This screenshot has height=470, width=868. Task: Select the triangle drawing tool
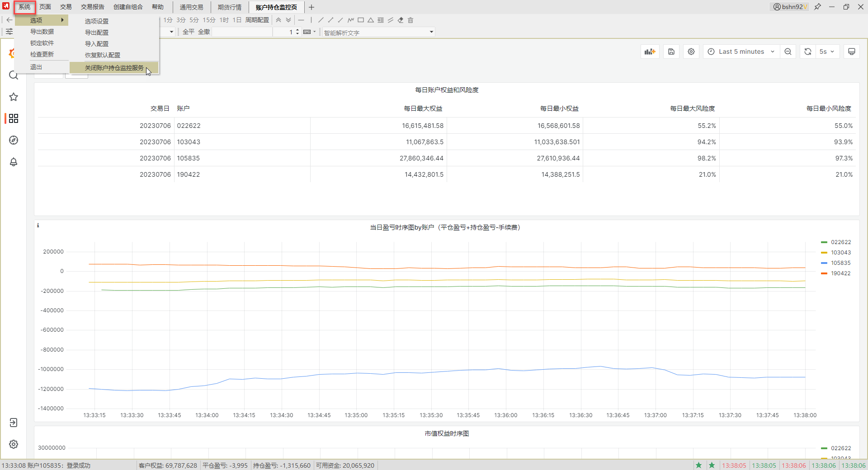coord(371,20)
